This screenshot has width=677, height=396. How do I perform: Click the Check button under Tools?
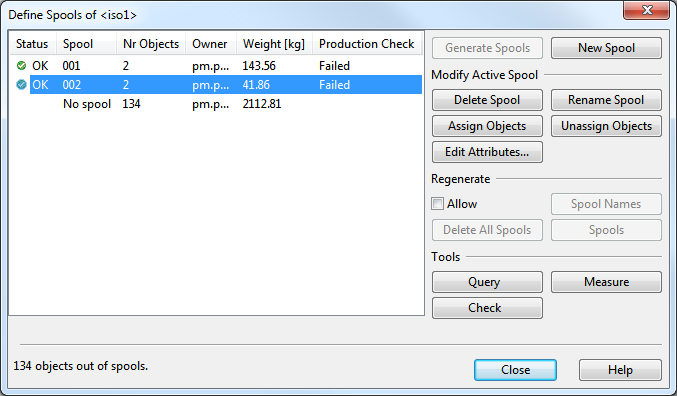(487, 308)
